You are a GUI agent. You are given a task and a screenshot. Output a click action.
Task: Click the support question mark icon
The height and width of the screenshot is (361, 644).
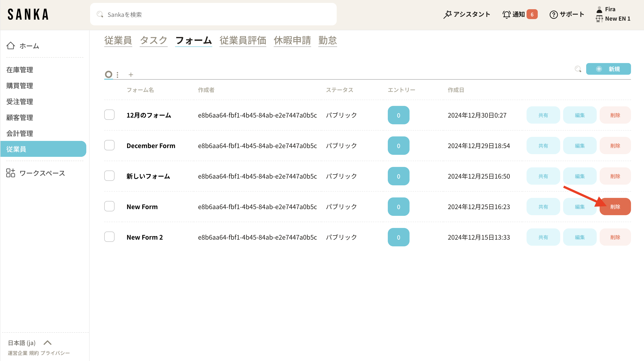(553, 15)
